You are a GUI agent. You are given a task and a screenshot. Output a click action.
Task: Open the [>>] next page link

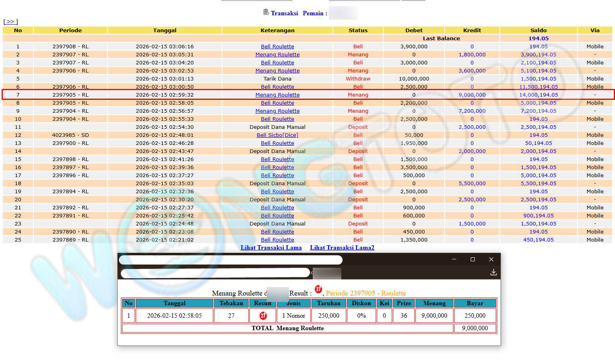point(10,22)
